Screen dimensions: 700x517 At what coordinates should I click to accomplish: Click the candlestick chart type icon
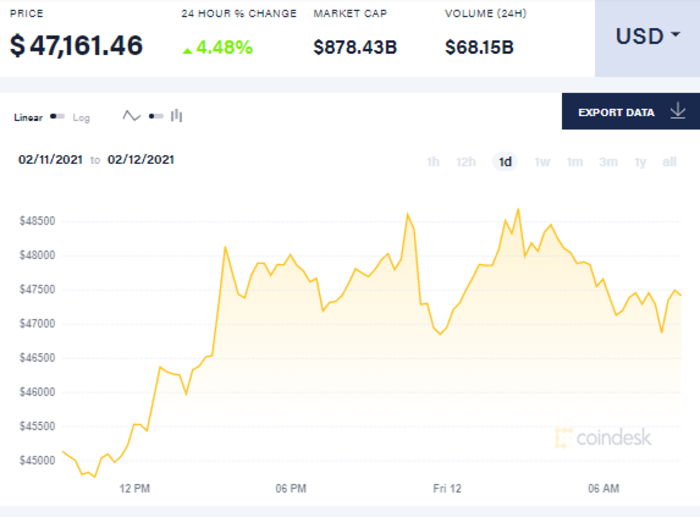point(177,116)
